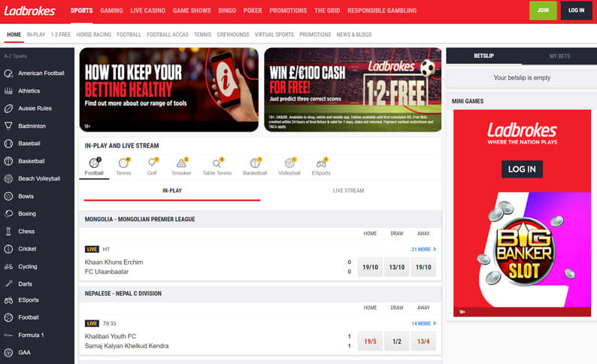Select Basketball in the in-play sport filter
This screenshot has width=597, height=364.
[255, 167]
